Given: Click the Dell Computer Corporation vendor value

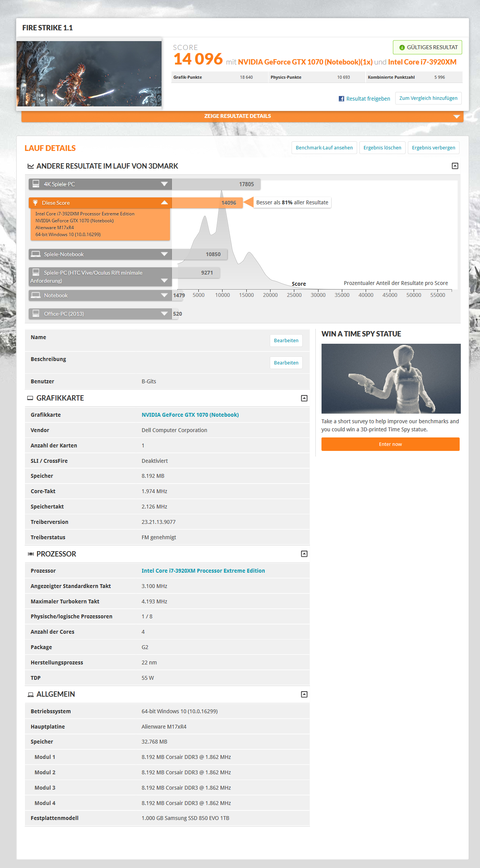Looking at the screenshot, I should tap(174, 430).
